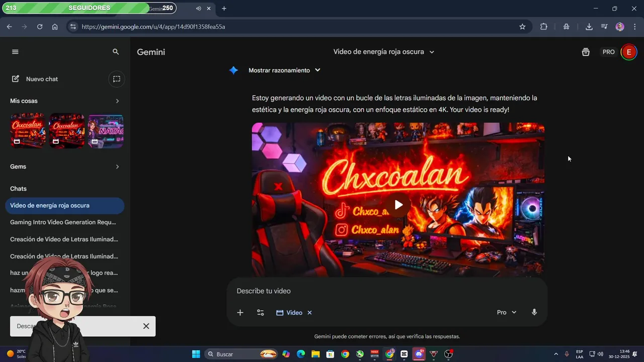Click the microphone icon in prompt box
Viewport: 644px width, 362px height.
[x=534, y=312]
